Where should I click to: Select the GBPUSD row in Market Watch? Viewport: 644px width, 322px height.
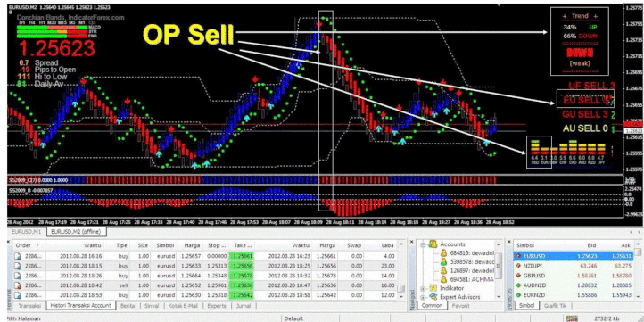574,276
